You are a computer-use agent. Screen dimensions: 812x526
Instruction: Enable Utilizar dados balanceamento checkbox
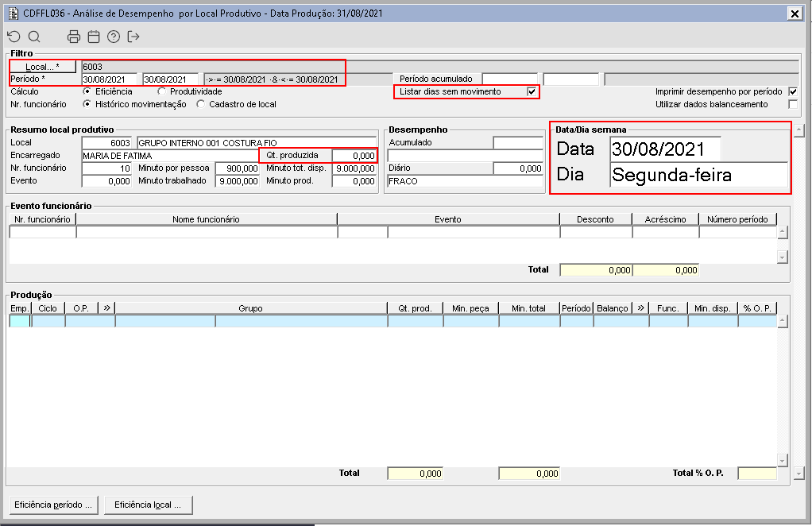[793, 104]
